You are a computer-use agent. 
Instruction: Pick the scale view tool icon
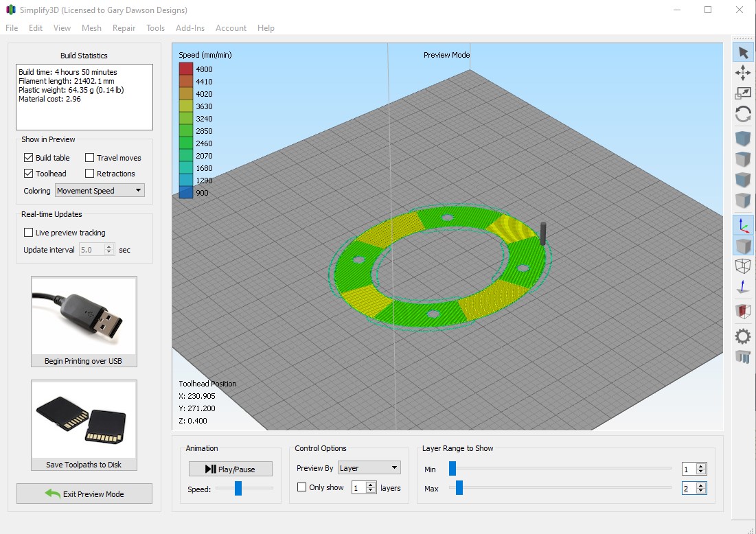(x=743, y=93)
